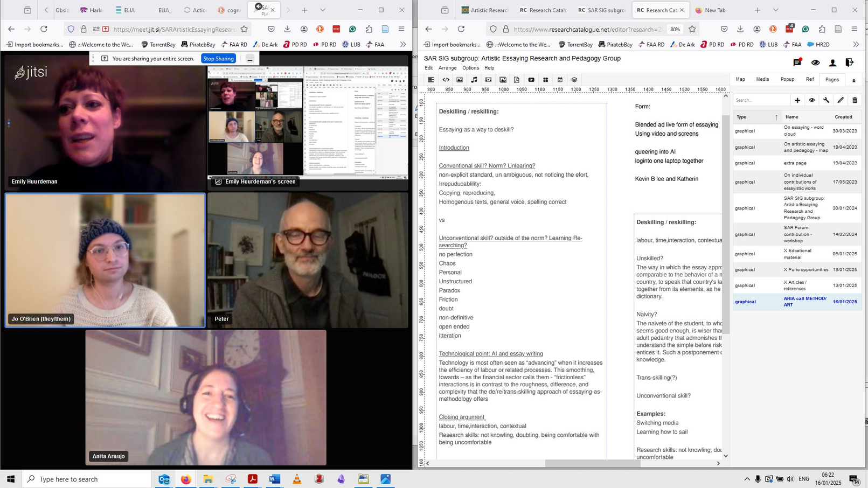868x488 pixels.
Task: Click the wrench settings icon in Pages panel
Action: point(826,100)
